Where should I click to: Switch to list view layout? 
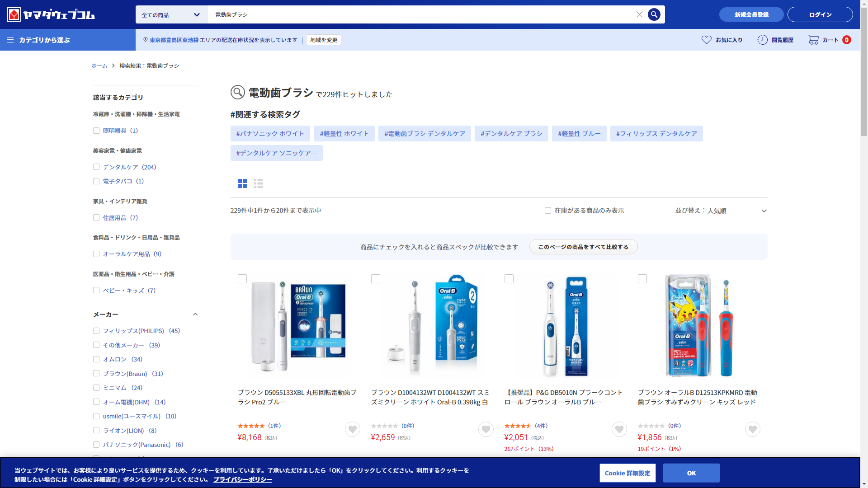pos(259,183)
